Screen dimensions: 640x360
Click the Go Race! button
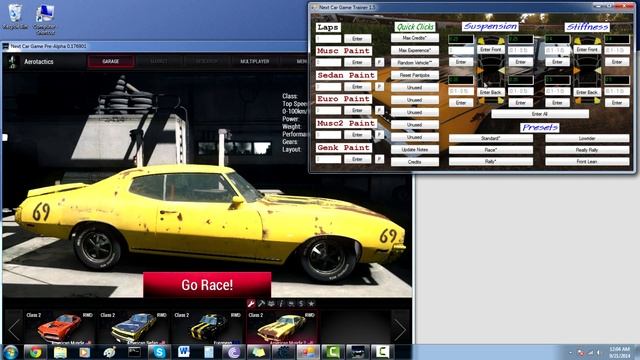207,284
